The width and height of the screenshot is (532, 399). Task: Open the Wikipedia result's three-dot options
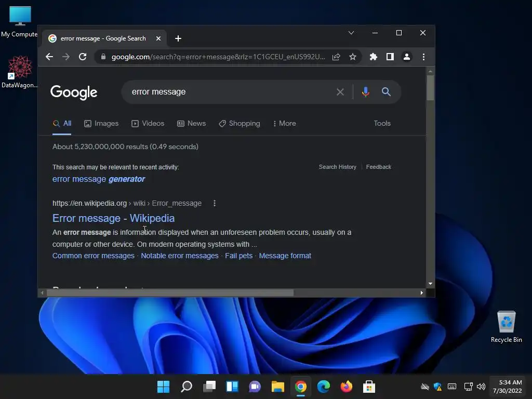coord(215,203)
